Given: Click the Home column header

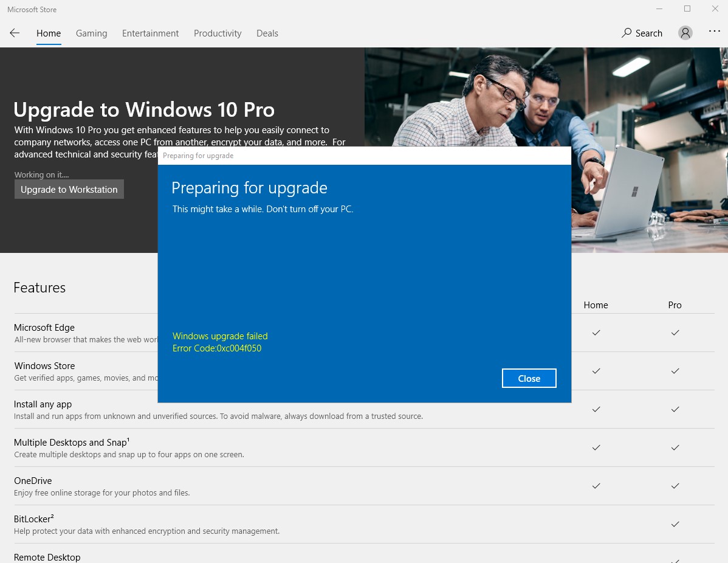Looking at the screenshot, I should coord(596,305).
